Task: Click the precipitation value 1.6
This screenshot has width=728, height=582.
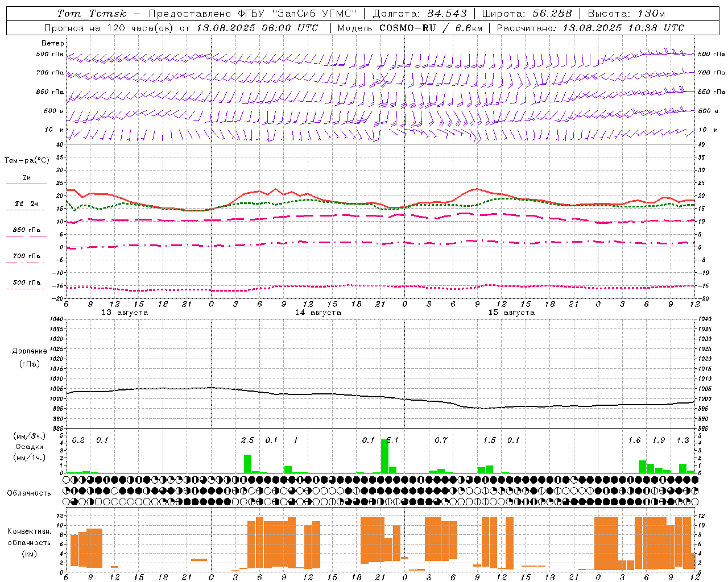Action: point(634,440)
